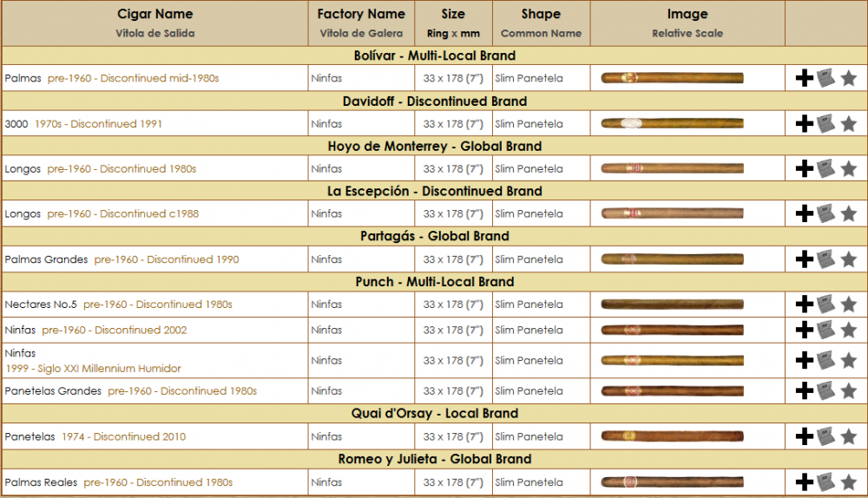This screenshot has height=498, width=868.
Task: Star the Punch Panetelas Grandes cigar
Action: point(849,390)
